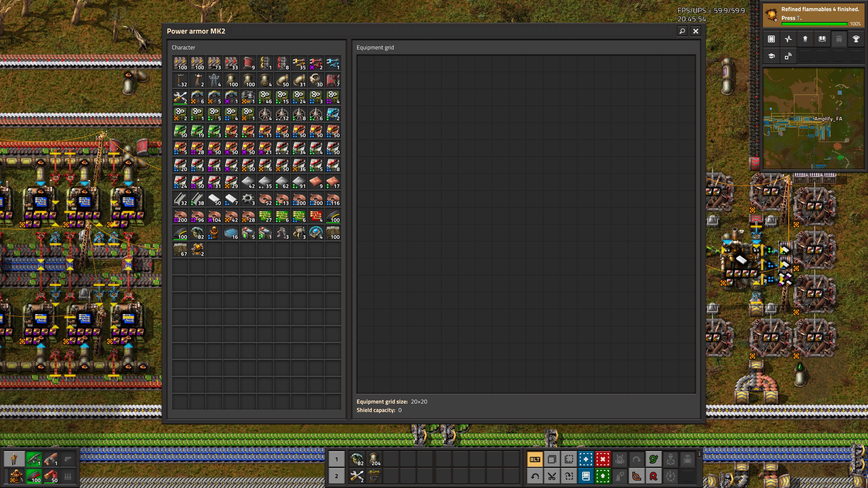Select the blue blueprint creation tool

point(586,460)
